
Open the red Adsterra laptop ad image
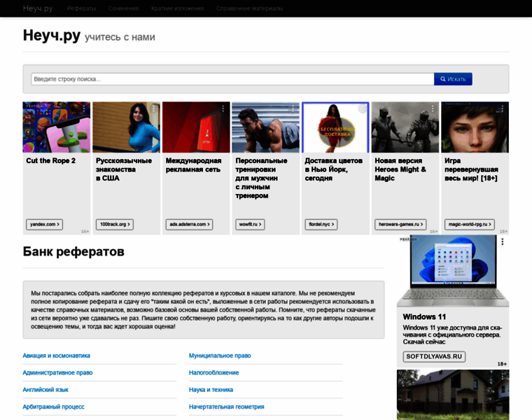196,127
